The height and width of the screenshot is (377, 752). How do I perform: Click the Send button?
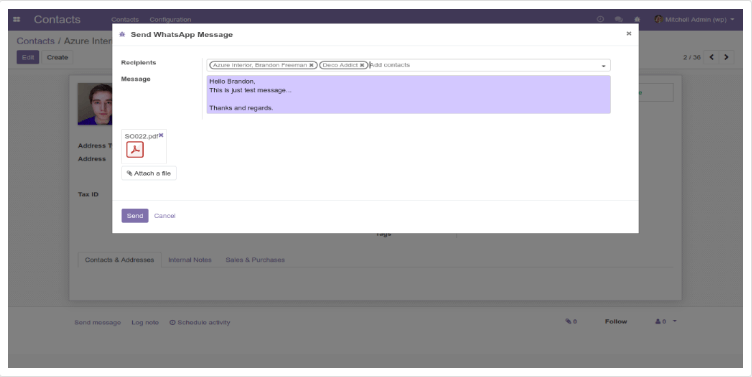pos(135,216)
